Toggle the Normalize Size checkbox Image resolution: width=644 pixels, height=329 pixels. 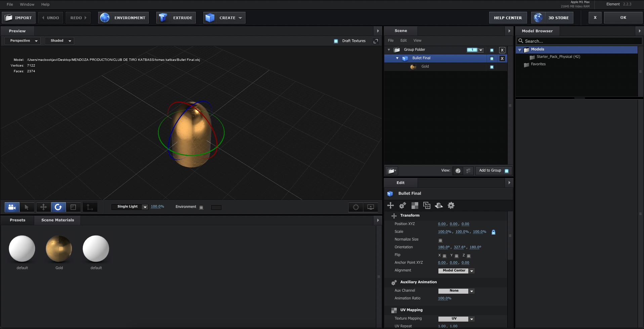tap(440, 240)
